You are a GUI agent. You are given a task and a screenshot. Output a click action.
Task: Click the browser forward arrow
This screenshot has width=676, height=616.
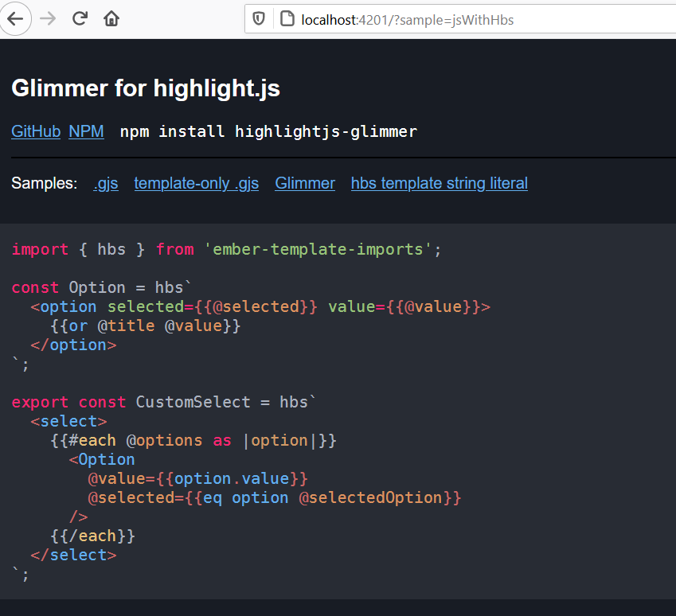[48, 18]
